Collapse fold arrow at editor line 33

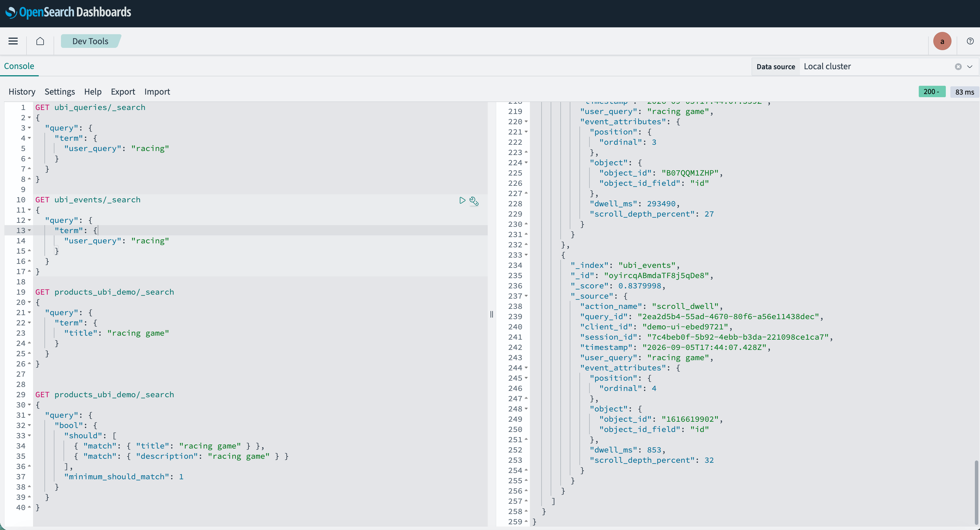coord(29,436)
